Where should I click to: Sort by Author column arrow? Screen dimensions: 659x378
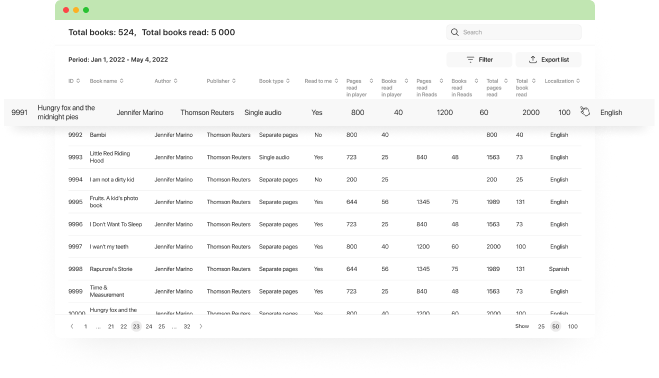coord(176,81)
